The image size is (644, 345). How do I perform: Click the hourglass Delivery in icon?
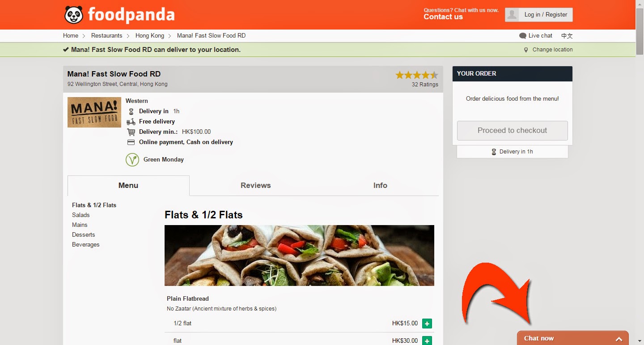[131, 111]
